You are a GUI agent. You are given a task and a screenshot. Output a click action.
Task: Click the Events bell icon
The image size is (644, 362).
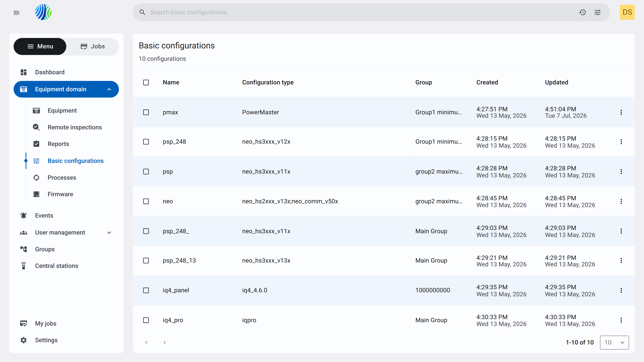[x=23, y=216]
